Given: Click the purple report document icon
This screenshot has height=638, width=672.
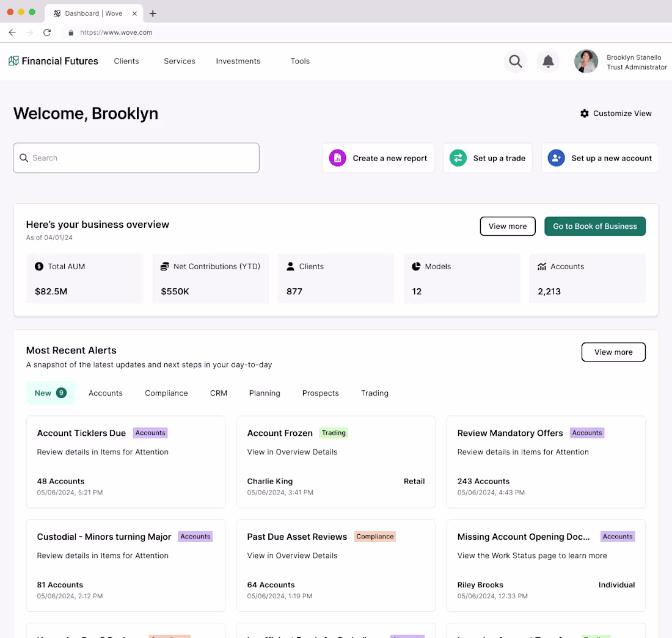Looking at the screenshot, I should coord(337,158).
